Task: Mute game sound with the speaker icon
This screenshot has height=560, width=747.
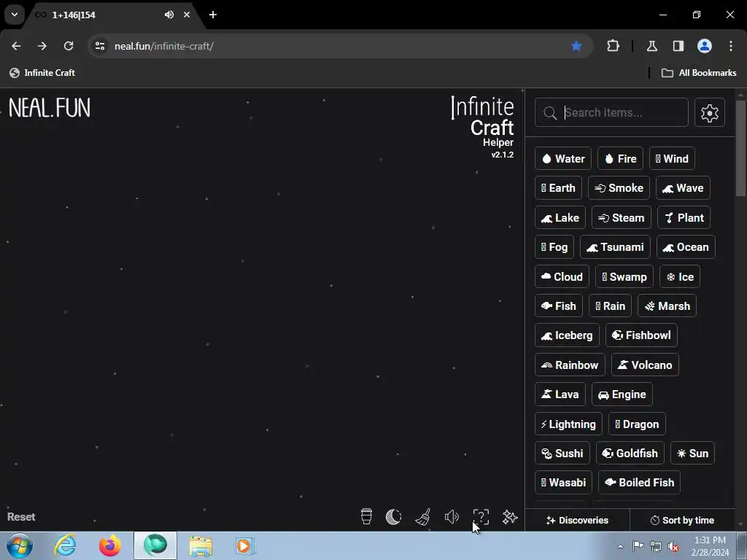Action: (x=452, y=517)
